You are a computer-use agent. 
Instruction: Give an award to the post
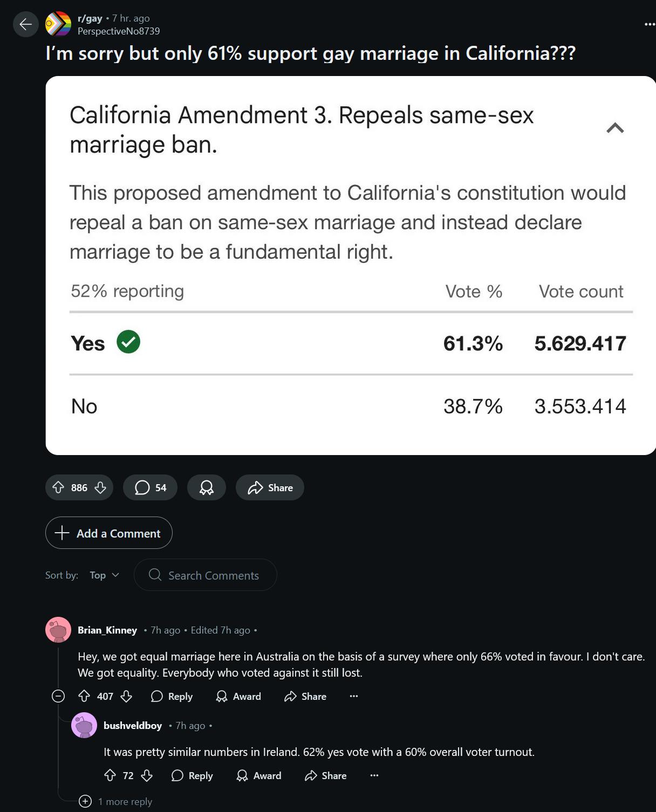pos(206,488)
